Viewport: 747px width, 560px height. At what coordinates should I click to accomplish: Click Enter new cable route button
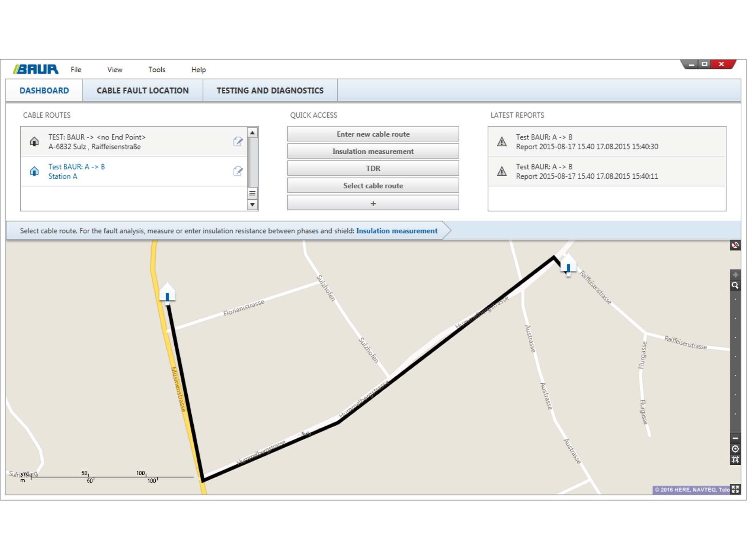[x=373, y=134]
